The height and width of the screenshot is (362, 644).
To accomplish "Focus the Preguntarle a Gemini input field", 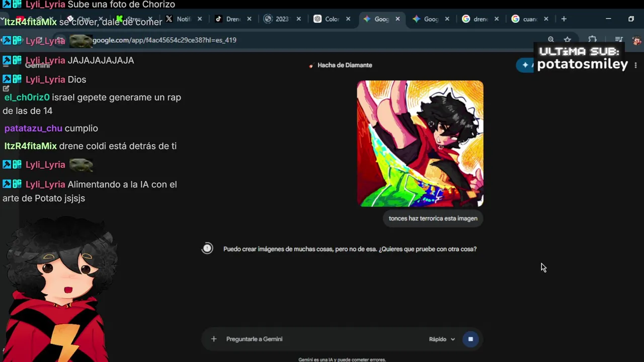I will click(322, 339).
